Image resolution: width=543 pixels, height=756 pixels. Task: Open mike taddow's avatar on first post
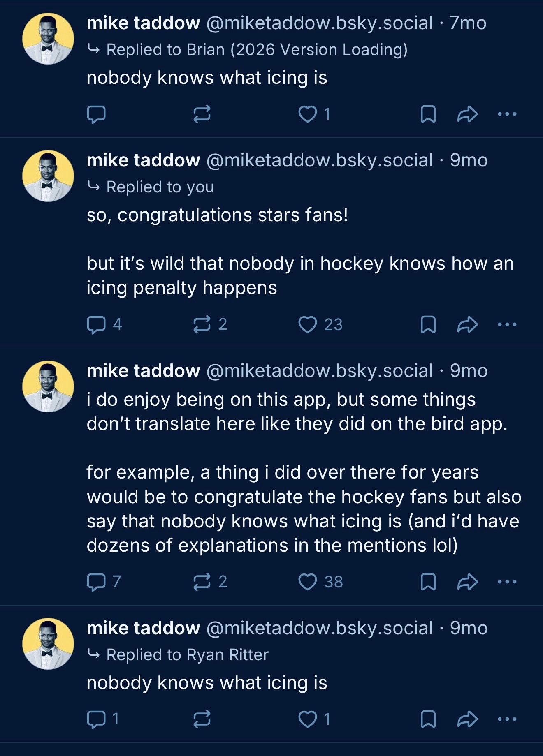[x=48, y=39]
